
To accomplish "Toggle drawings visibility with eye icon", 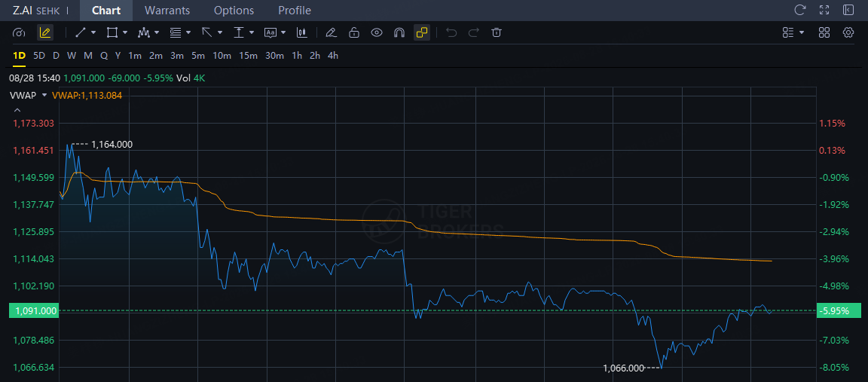I will coord(377,32).
